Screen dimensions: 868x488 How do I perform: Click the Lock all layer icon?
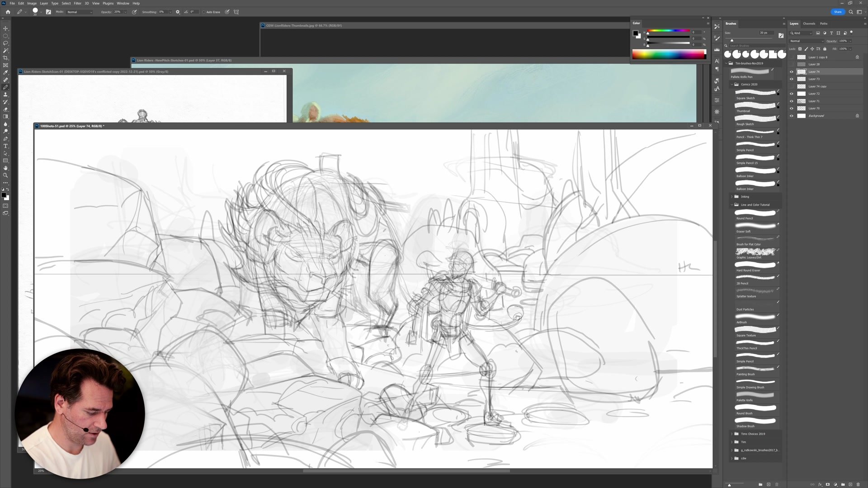pos(825,49)
